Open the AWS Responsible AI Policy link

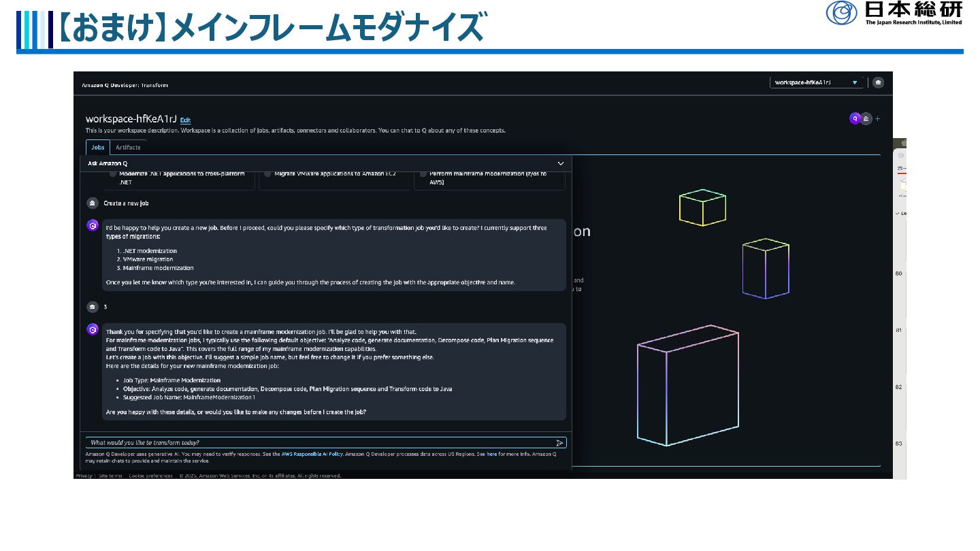312,453
